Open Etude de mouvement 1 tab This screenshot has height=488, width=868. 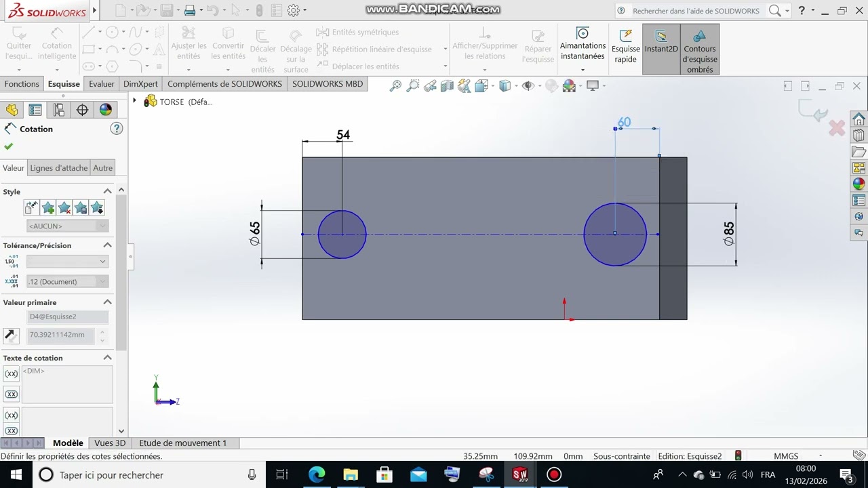click(183, 443)
